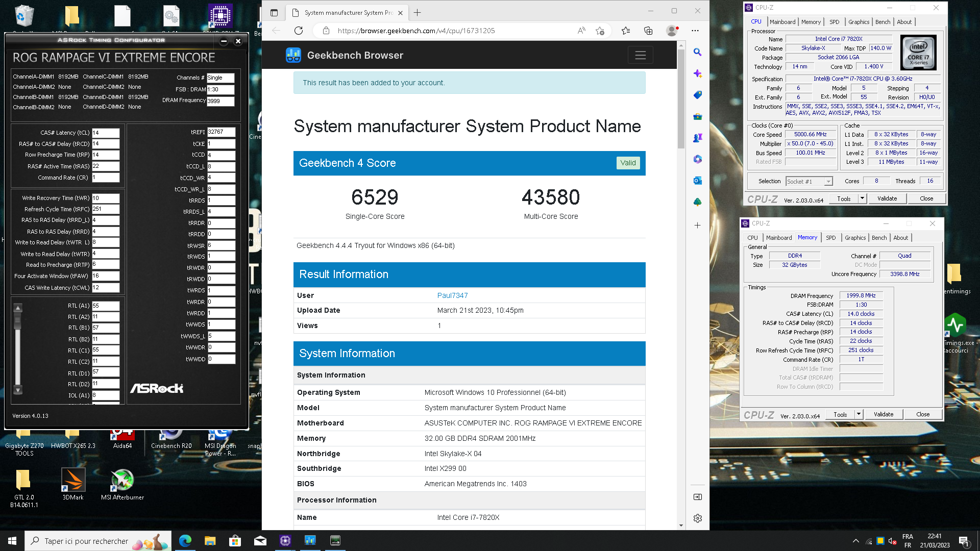Click the RTL list scrollbar thumb

coord(18,322)
